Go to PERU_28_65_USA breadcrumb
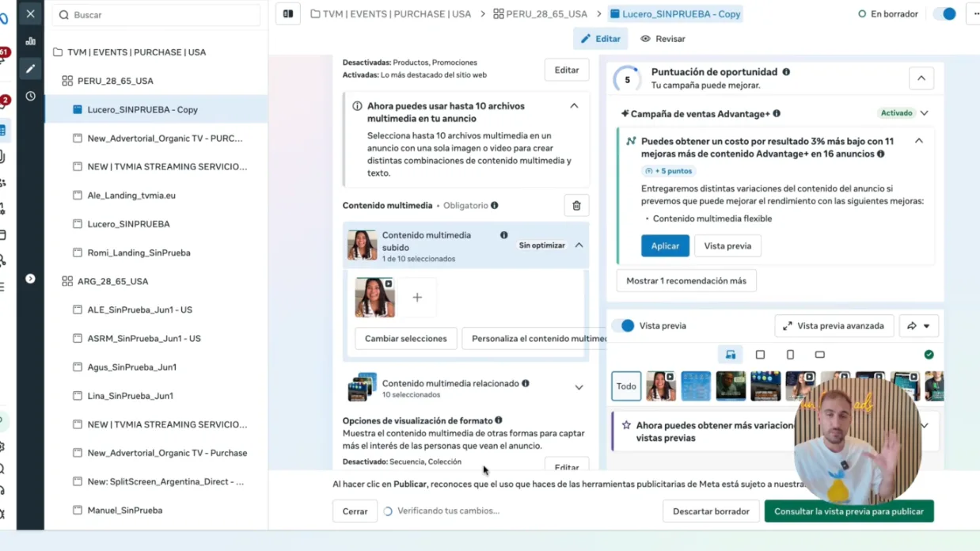Viewport: 980px width, 551px height. coord(541,14)
